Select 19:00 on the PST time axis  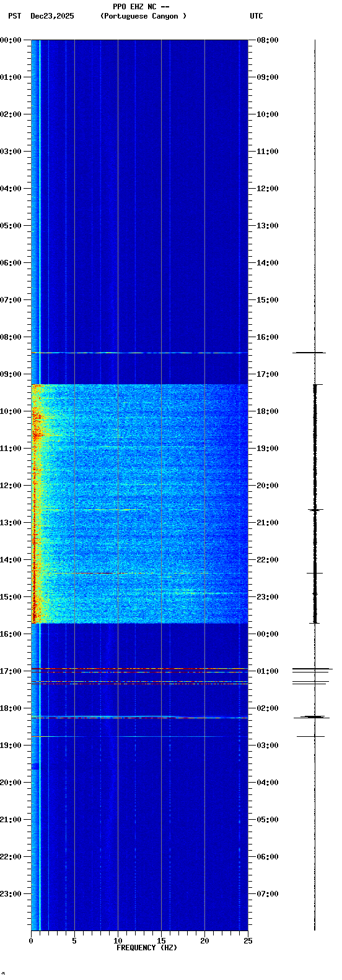tap(11, 746)
